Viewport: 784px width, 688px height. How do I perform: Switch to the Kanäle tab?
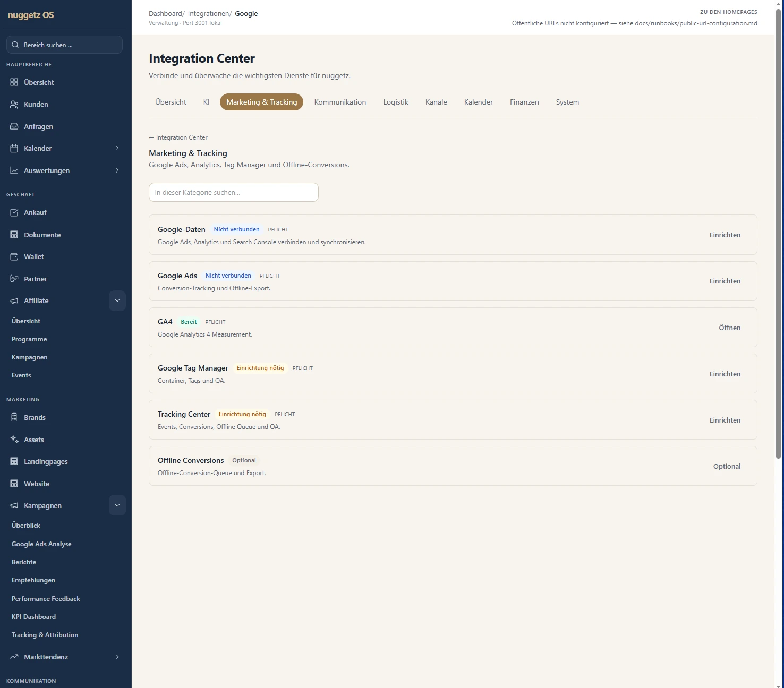click(x=436, y=102)
